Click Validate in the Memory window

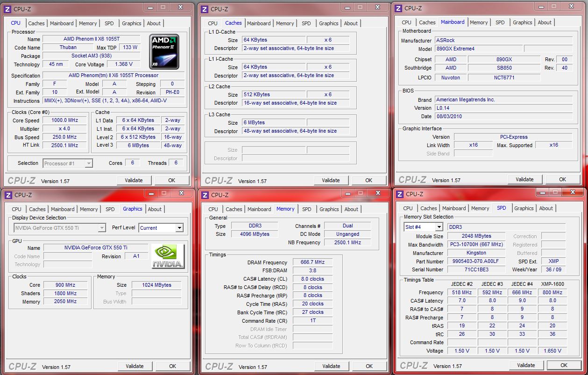(x=331, y=366)
